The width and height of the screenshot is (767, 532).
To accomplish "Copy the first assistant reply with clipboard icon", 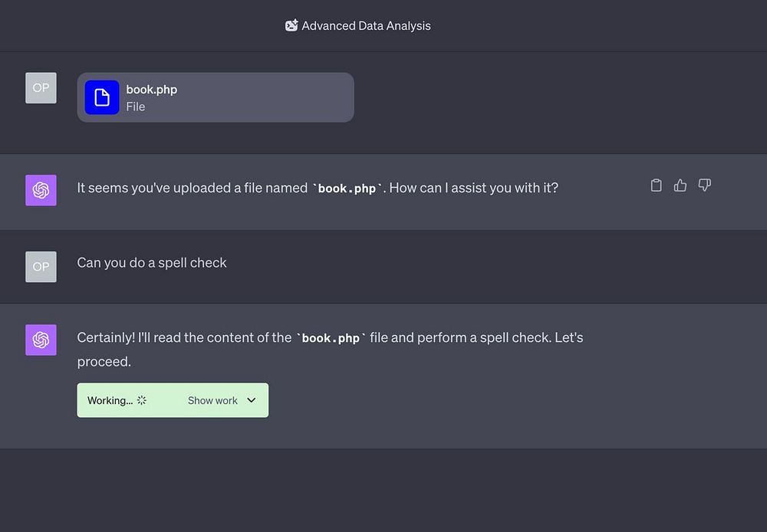I will (x=656, y=186).
